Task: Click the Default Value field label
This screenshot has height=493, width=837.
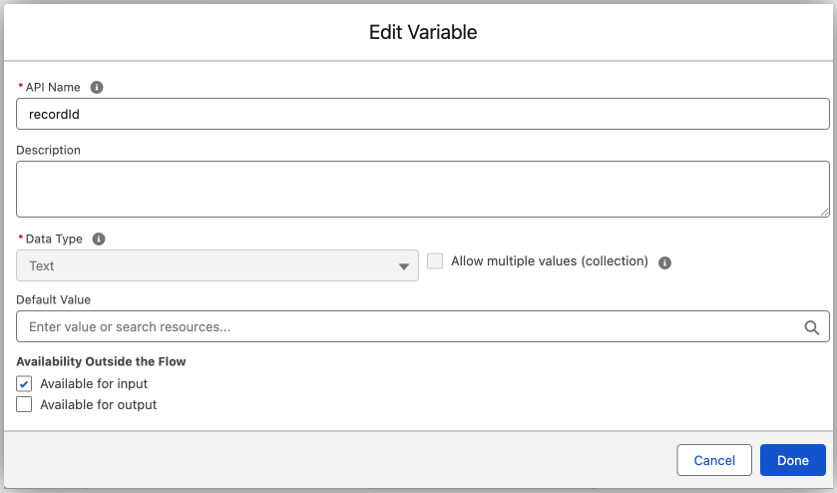Action: tap(53, 299)
